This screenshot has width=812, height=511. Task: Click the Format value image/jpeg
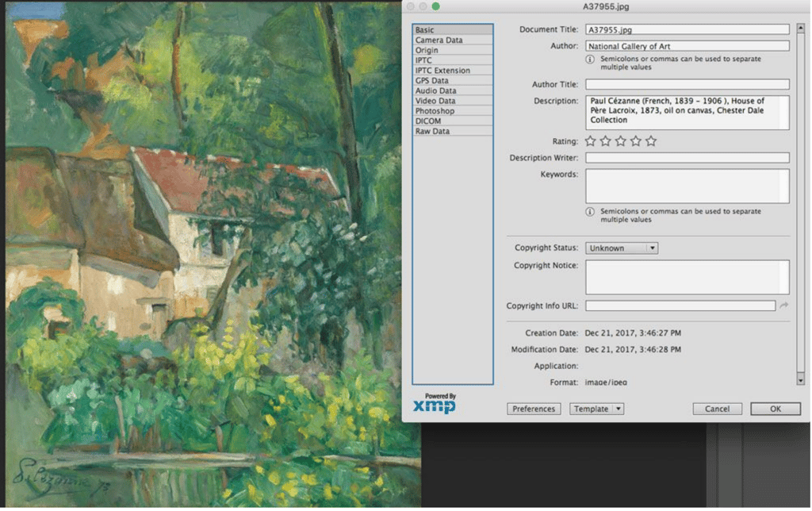tap(606, 382)
